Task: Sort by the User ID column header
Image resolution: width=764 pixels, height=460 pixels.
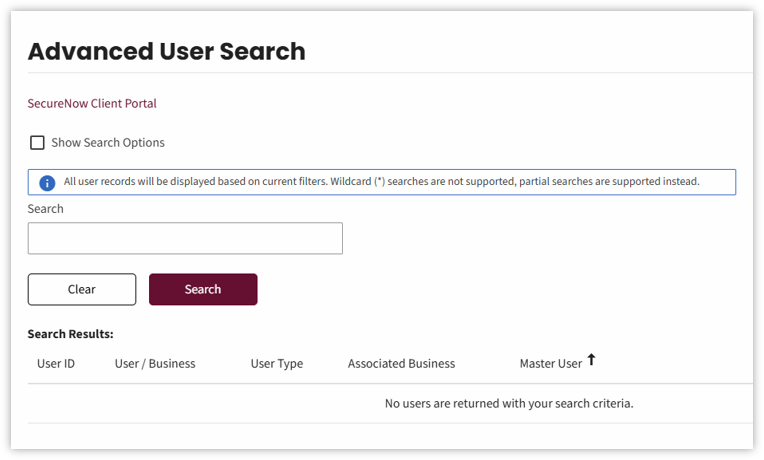Action: (56, 364)
